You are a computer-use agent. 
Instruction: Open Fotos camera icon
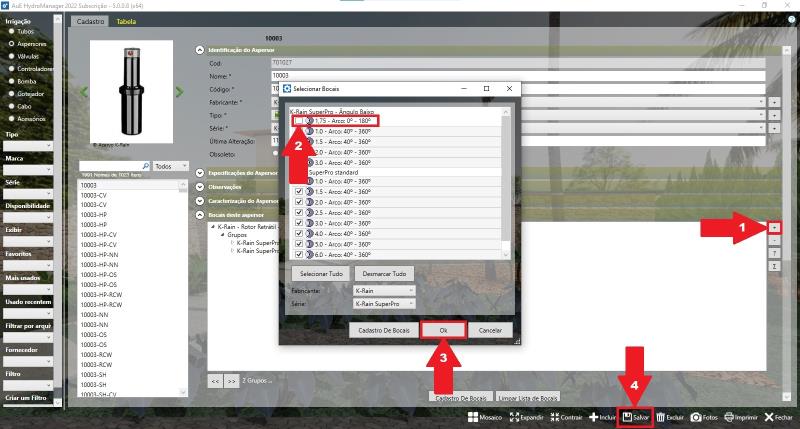coord(695,417)
